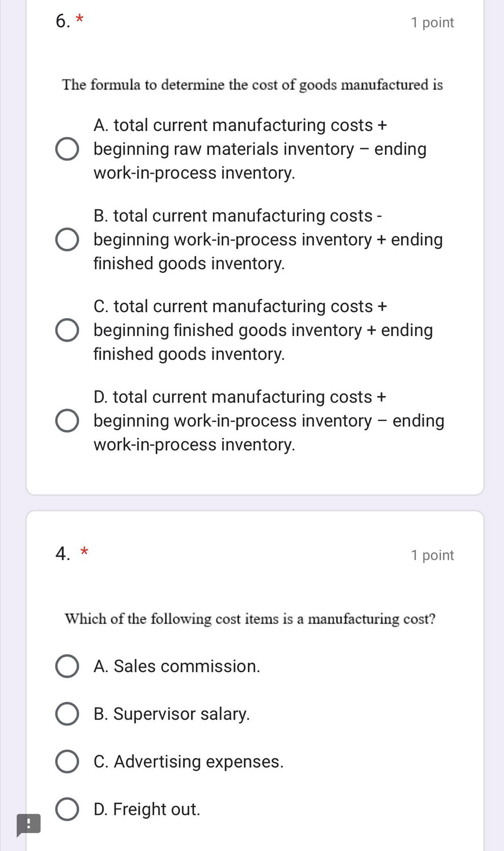Click the red required asterisk on question 4

[84, 551]
